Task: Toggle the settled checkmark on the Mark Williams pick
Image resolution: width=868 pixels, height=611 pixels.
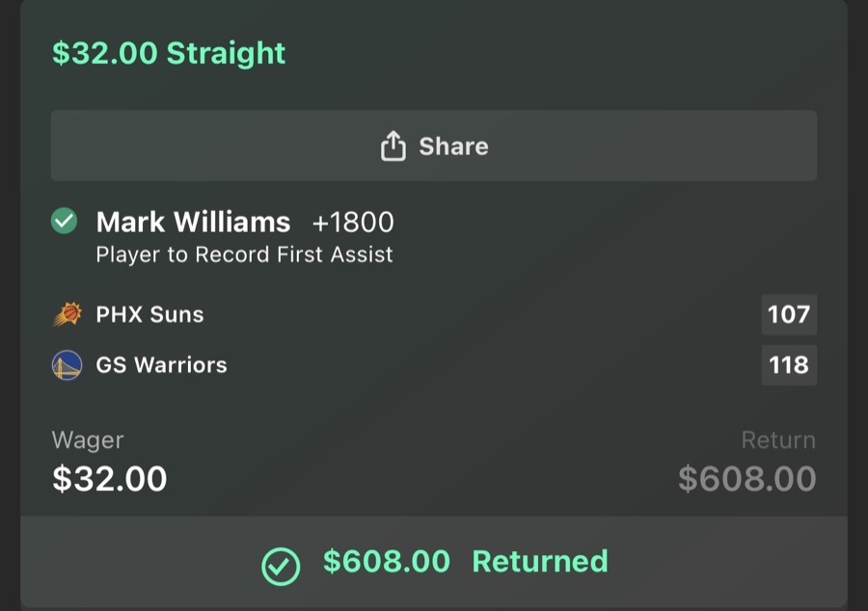Action: 63,221
